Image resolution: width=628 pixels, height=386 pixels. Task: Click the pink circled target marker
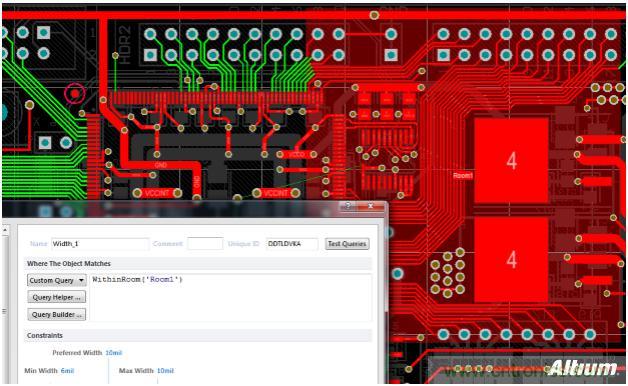(74, 94)
